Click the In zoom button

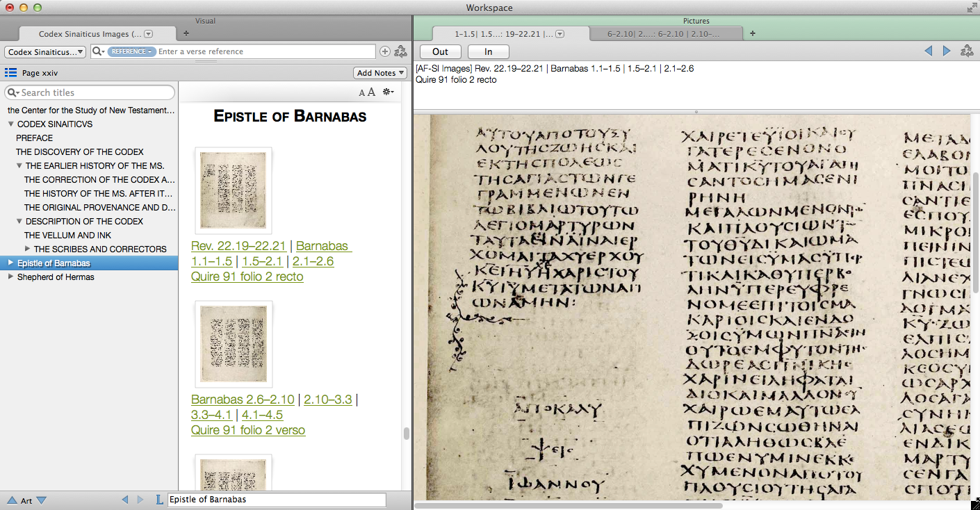(489, 51)
